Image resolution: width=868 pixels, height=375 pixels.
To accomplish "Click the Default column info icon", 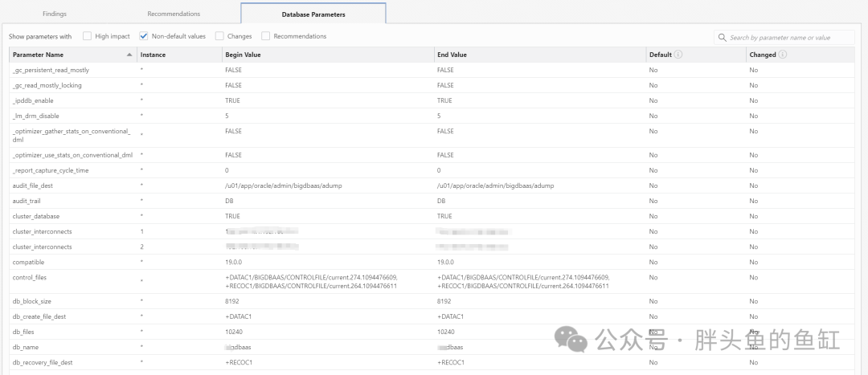I will [678, 55].
